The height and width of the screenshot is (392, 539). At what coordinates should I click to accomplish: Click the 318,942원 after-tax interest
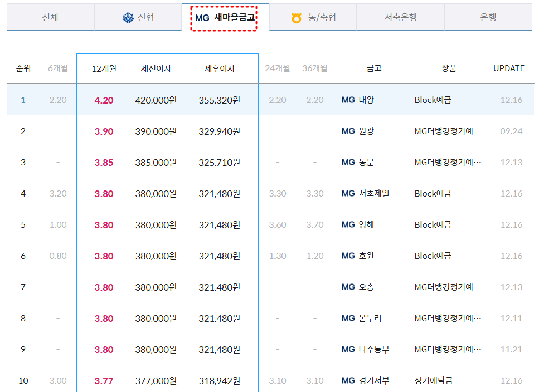pyautogui.click(x=220, y=381)
